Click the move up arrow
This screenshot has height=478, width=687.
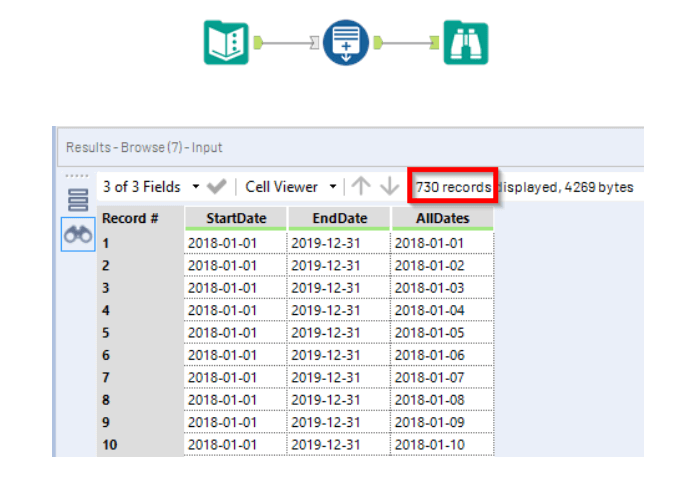click(361, 186)
